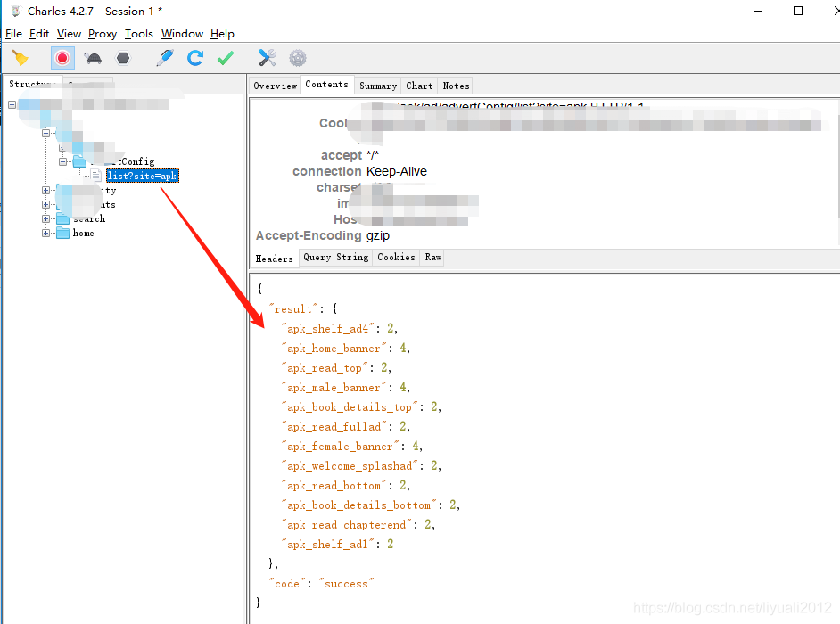This screenshot has width=840, height=624.
Task: Expand the home folder node
Action: click(46, 233)
